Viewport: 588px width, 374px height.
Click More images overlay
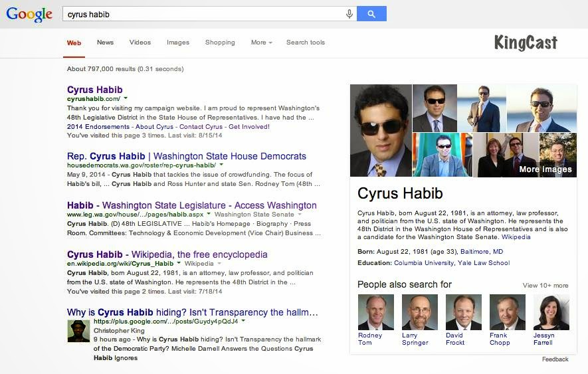pos(545,169)
